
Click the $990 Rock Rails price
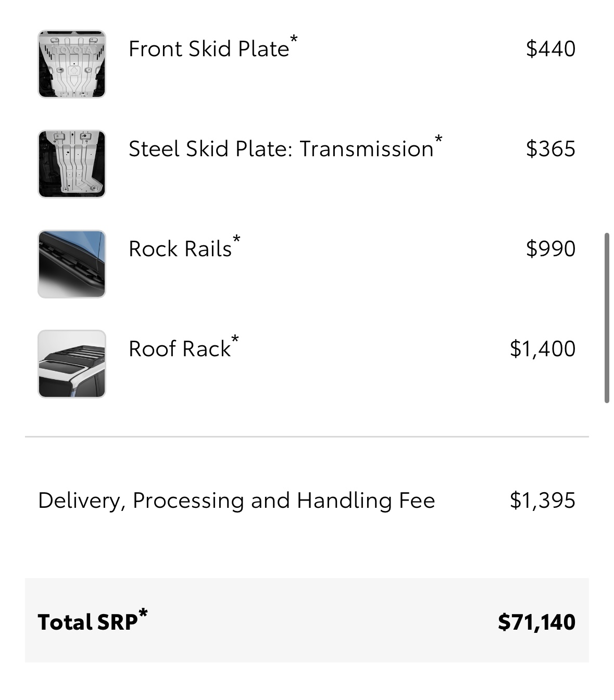coord(550,249)
